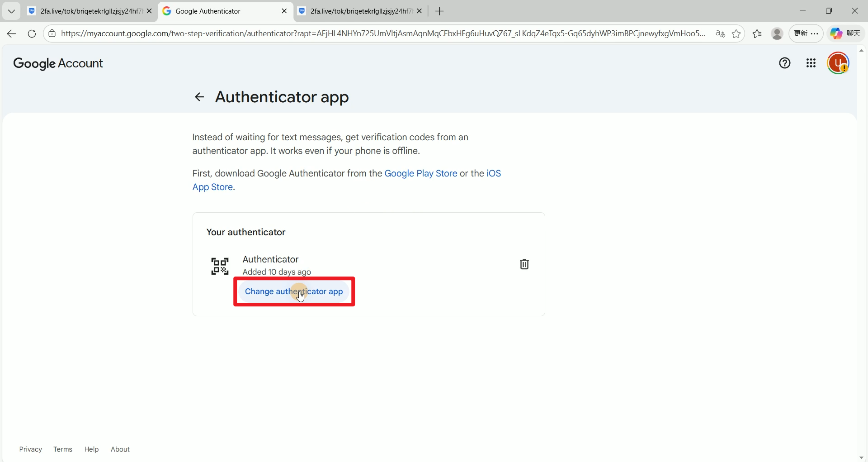Screen dimensions: 868x462
Task: Switch to the last 2fa.live tab
Action: pos(357,11)
